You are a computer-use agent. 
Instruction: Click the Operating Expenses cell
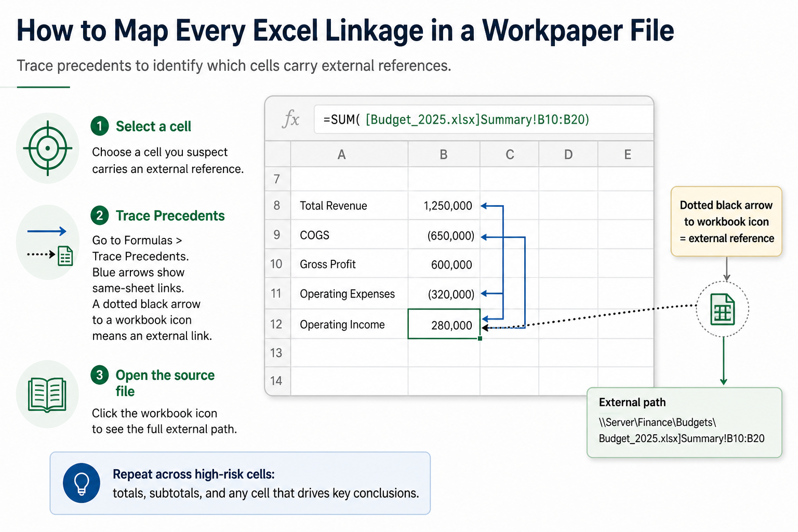[349, 293]
